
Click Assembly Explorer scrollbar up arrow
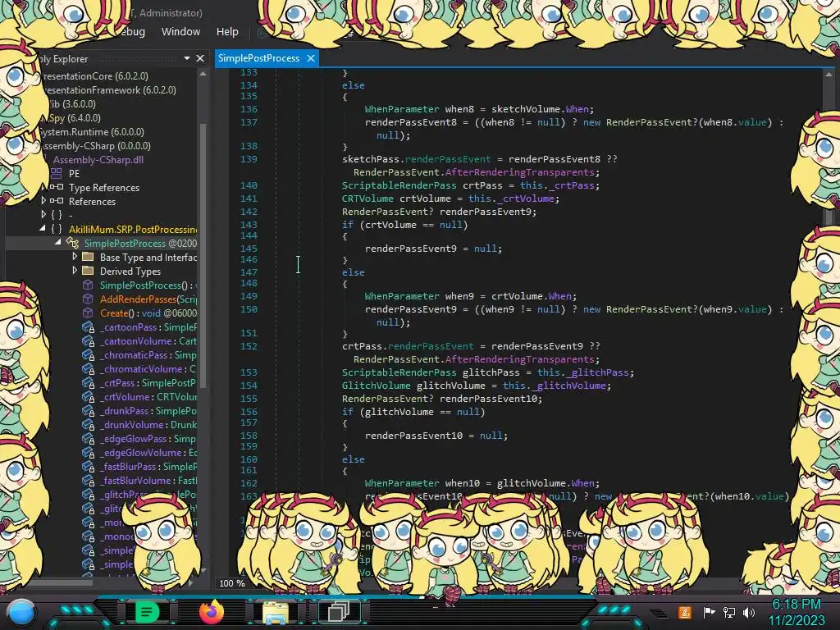tap(203, 74)
